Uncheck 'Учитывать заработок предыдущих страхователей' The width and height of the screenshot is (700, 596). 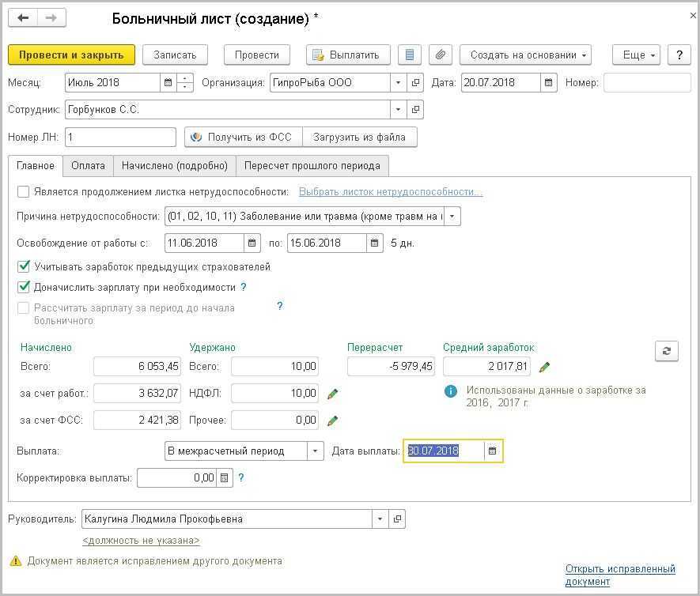tap(24, 266)
